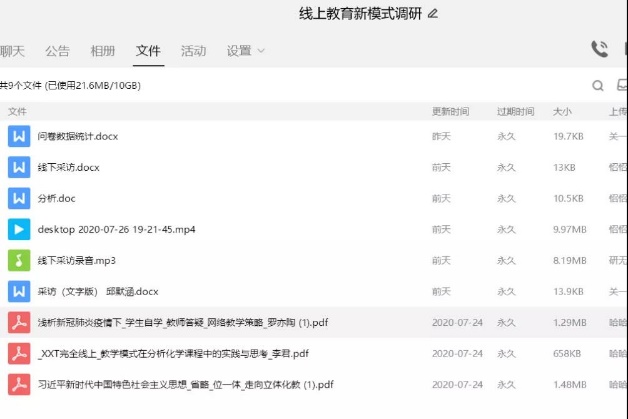The image size is (628, 419).
Task: Click the inbox tray icon next to search
Action: [x=621, y=86]
